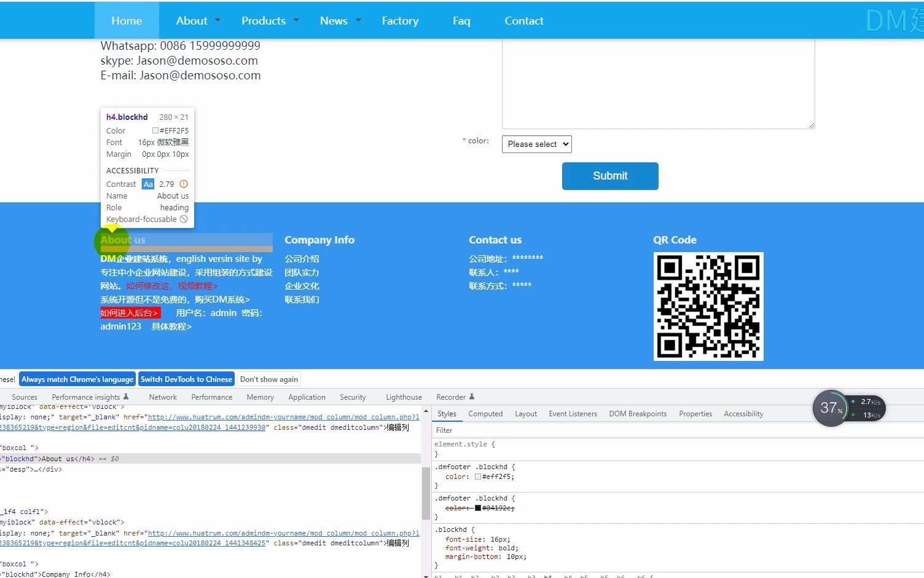Click the Submit button

tap(610, 176)
